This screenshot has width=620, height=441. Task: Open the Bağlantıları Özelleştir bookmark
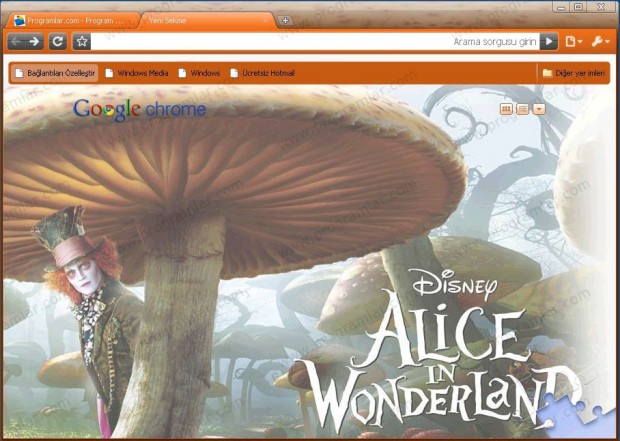[55, 73]
